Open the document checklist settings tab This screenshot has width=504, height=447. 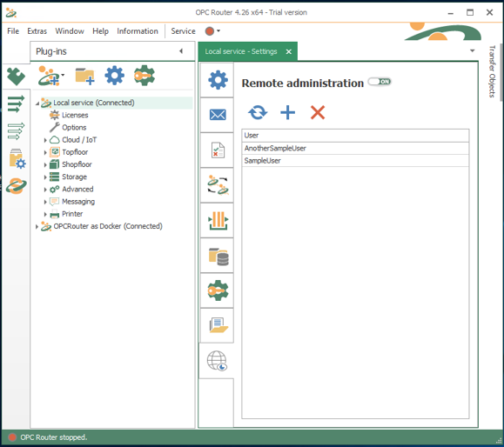click(218, 150)
